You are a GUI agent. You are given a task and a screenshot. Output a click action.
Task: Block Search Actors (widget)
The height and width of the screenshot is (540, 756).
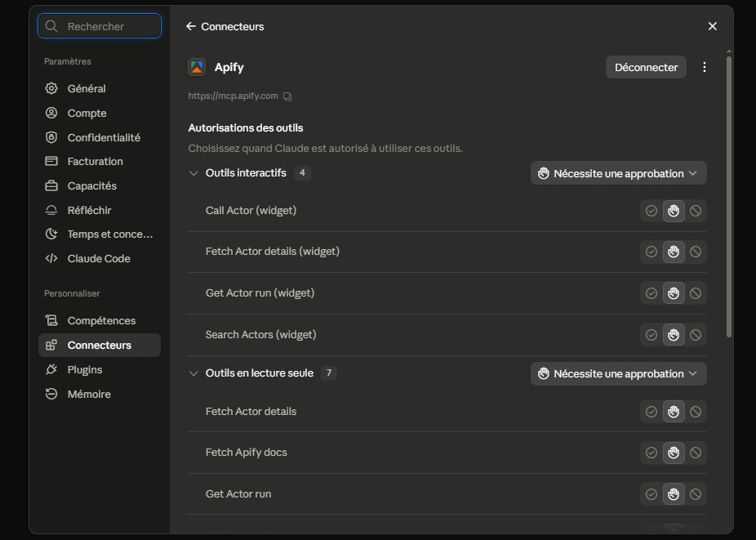696,335
